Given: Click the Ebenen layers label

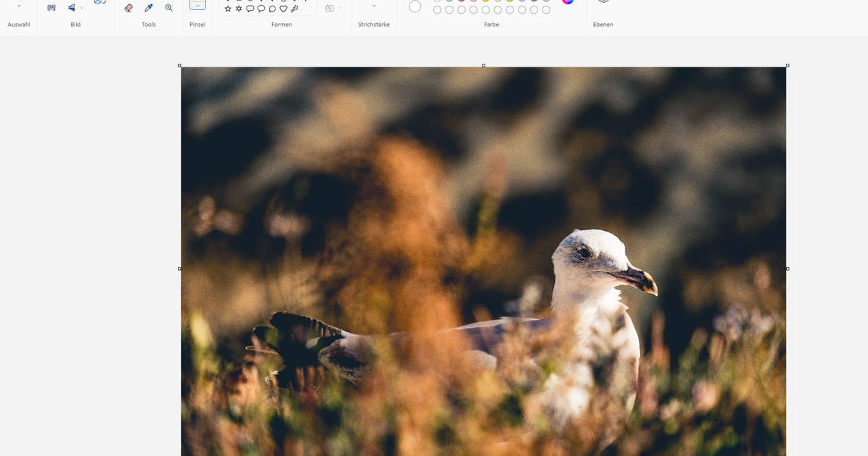Looking at the screenshot, I should [603, 25].
